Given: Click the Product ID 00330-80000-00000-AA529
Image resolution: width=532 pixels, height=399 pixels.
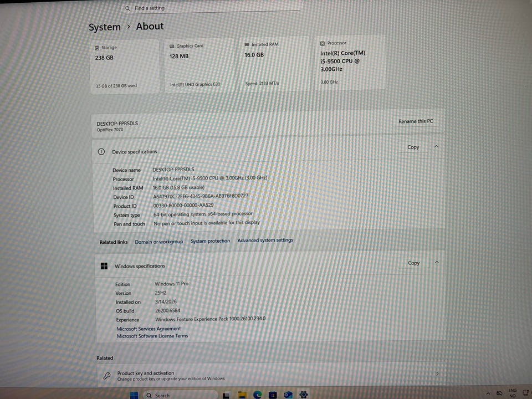Looking at the screenshot, I should 183,205.
